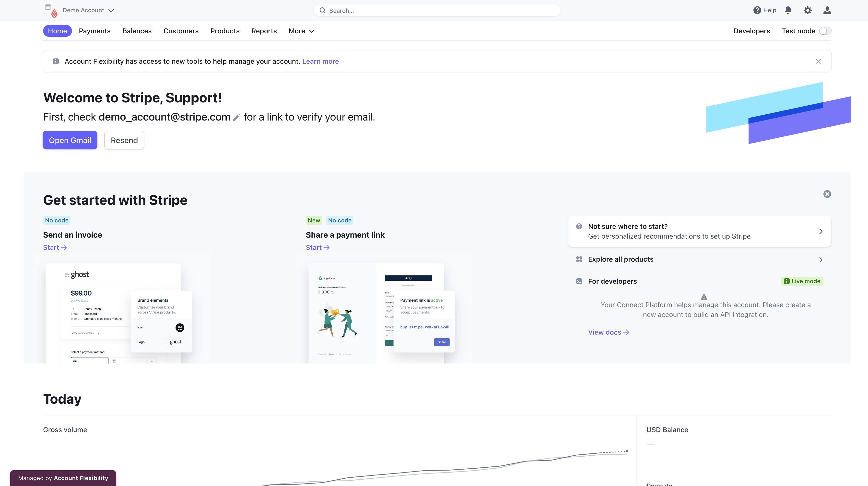Viewport: 868px width, 486px height.
Task: Toggle the Test mode switch
Action: tap(825, 31)
